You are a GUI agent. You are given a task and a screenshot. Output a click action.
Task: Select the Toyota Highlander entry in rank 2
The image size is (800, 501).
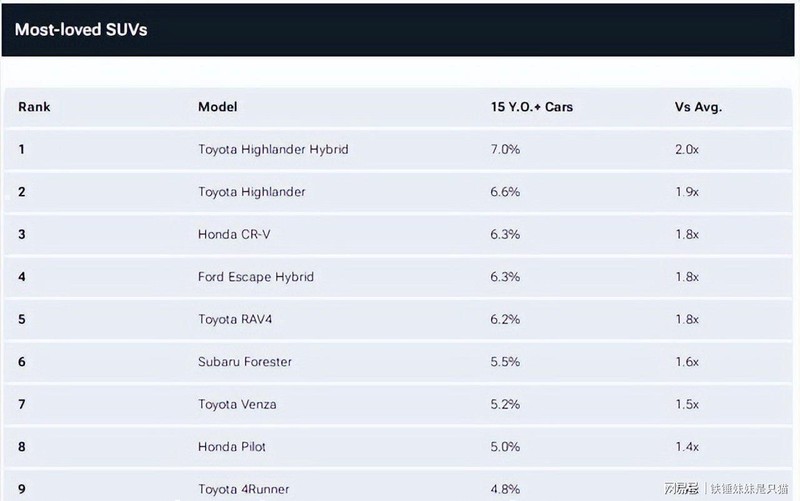[251, 191]
